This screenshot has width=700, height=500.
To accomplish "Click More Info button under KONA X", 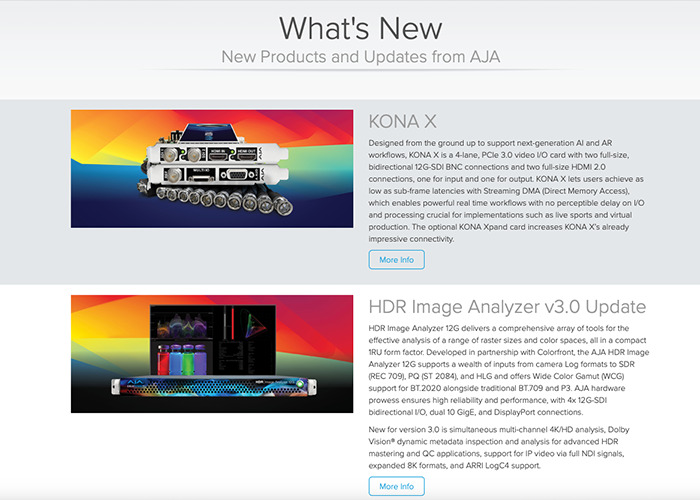I will [396, 260].
